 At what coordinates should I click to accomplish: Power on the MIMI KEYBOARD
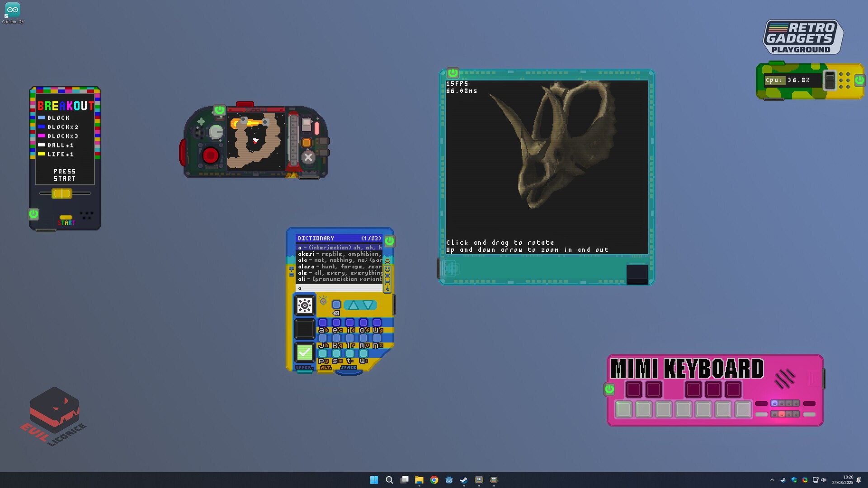(x=610, y=389)
